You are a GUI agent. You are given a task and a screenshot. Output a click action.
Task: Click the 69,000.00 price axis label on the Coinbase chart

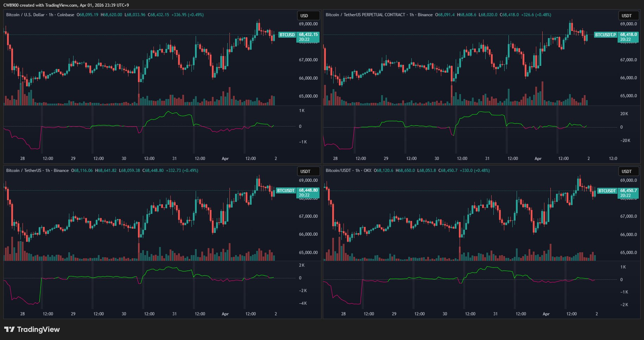coord(308,24)
